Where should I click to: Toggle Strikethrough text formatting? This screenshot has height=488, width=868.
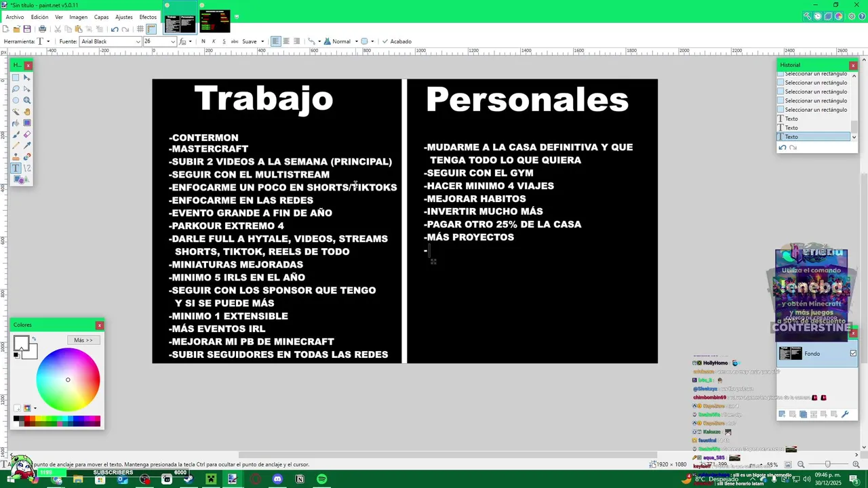pyautogui.click(x=235, y=41)
